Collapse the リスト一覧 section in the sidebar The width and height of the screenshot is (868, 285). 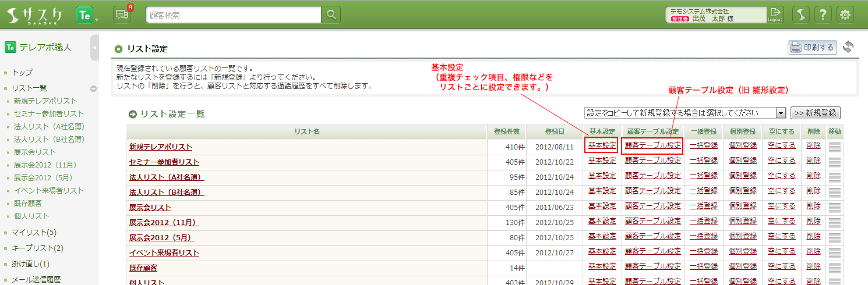(x=93, y=88)
